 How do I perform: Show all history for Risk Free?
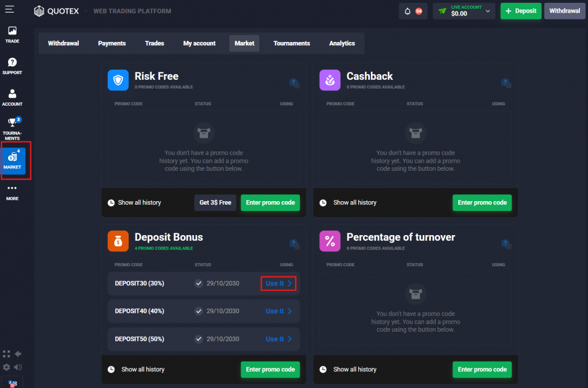pyautogui.click(x=134, y=203)
